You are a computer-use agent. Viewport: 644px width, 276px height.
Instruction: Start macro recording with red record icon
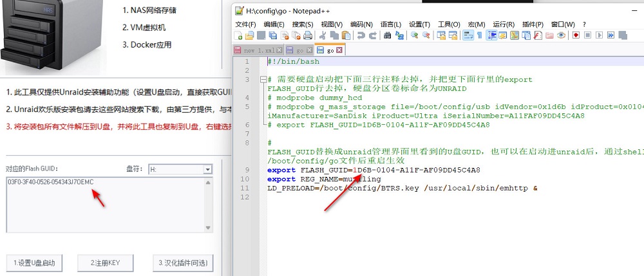coord(576,35)
